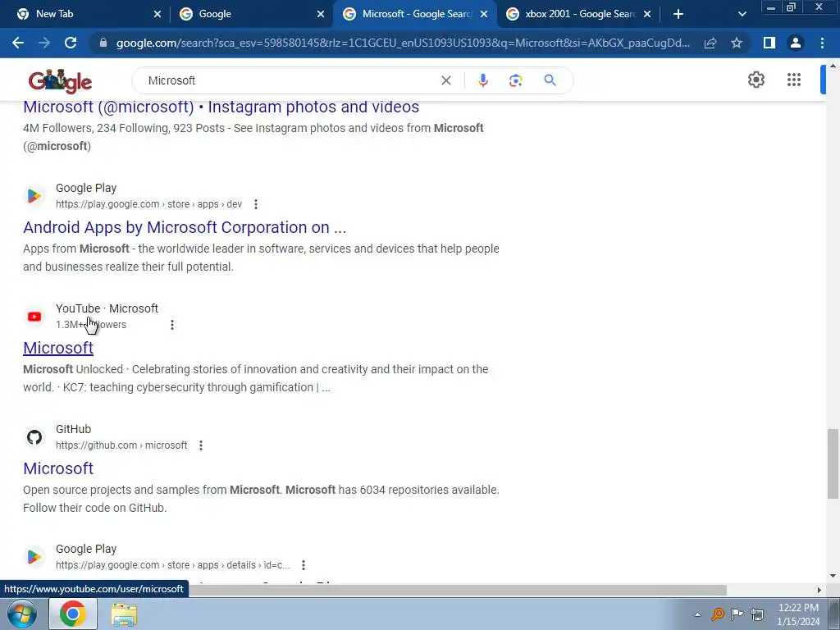The height and width of the screenshot is (630, 840).
Task: Open the GitHub Microsoft result link
Action: click(x=58, y=468)
